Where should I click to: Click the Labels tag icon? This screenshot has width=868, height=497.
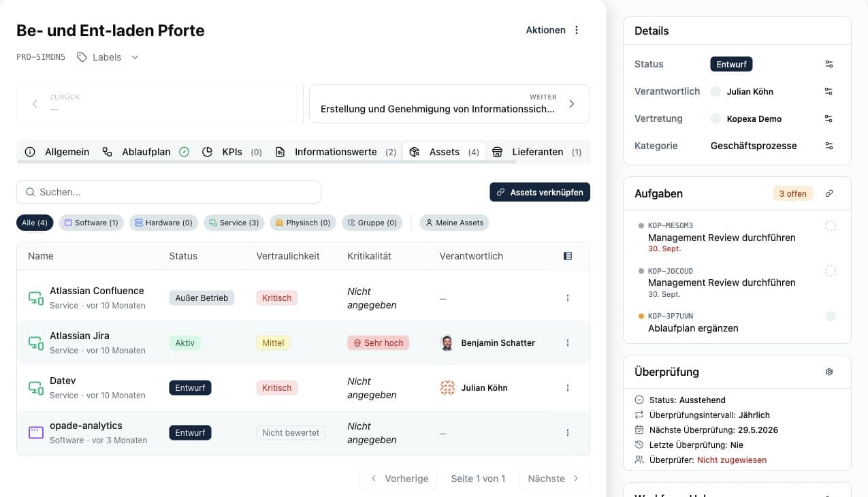pyautogui.click(x=82, y=57)
